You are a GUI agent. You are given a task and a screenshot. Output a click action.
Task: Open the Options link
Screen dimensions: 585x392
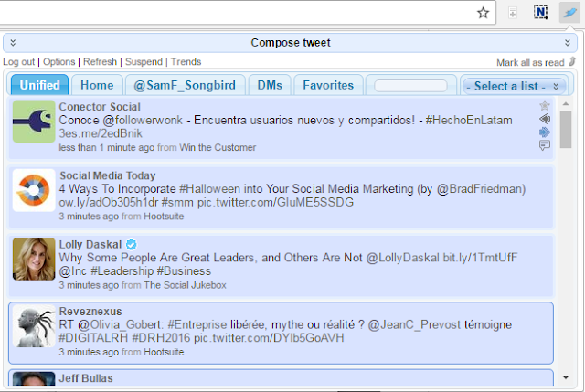point(58,62)
